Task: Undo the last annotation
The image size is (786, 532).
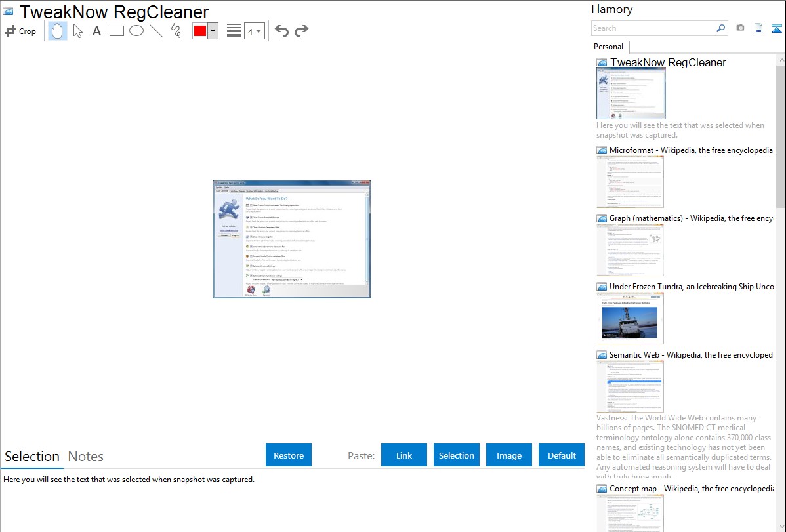Action: 281,31
